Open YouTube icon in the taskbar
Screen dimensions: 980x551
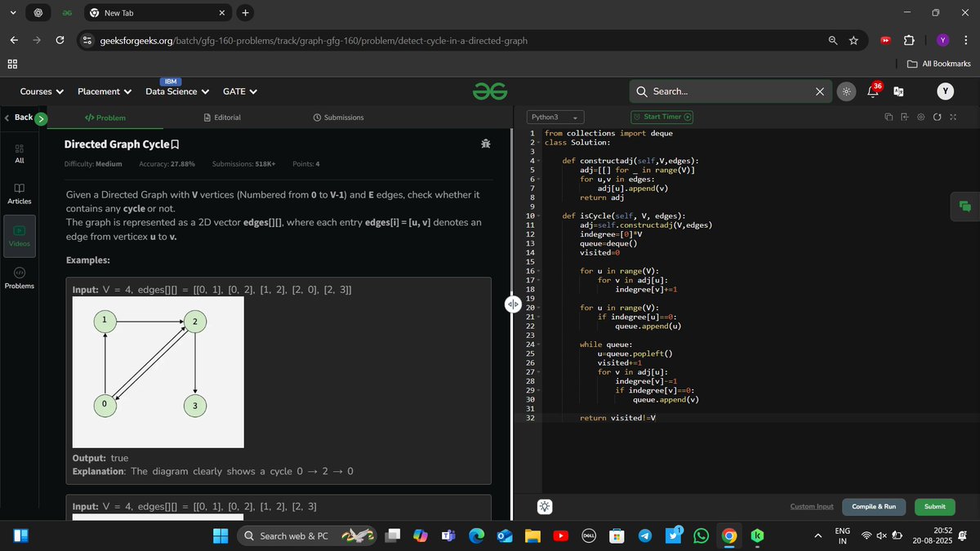(561, 535)
